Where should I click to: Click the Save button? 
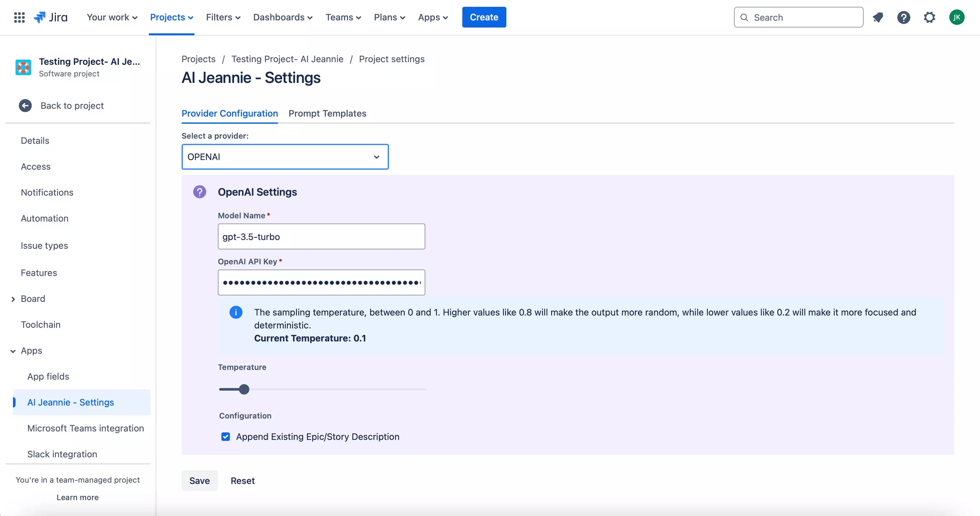pyautogui.click(x=199, y=481)
